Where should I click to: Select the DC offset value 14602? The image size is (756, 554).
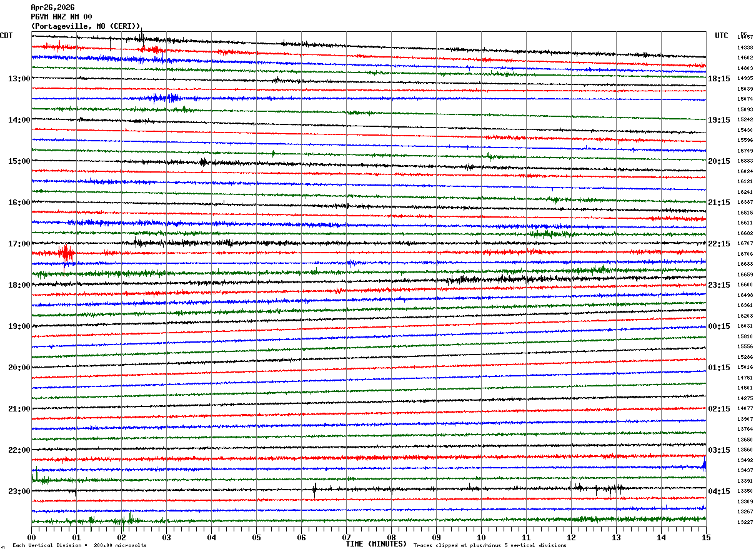[x=745, y=58]
